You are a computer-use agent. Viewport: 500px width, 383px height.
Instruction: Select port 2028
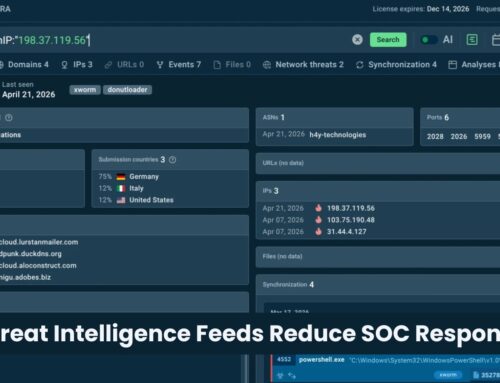pyautogui.click(x=435, y=137)
